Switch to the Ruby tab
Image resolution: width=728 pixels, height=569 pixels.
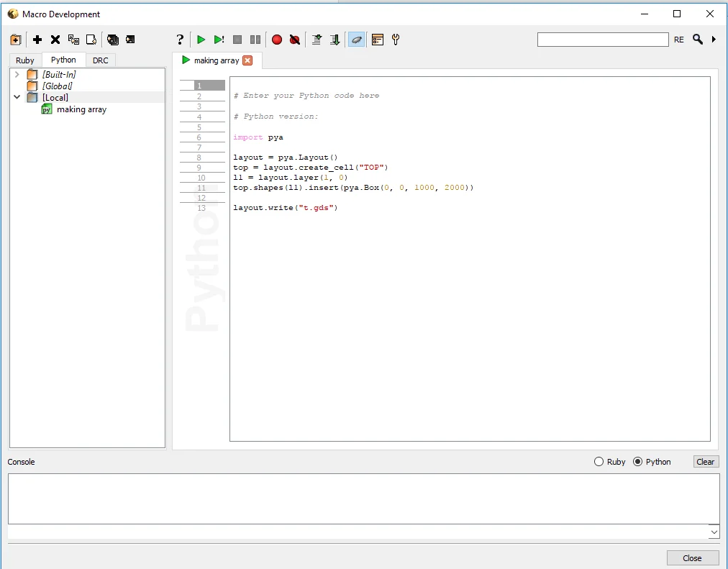[25, 60]
